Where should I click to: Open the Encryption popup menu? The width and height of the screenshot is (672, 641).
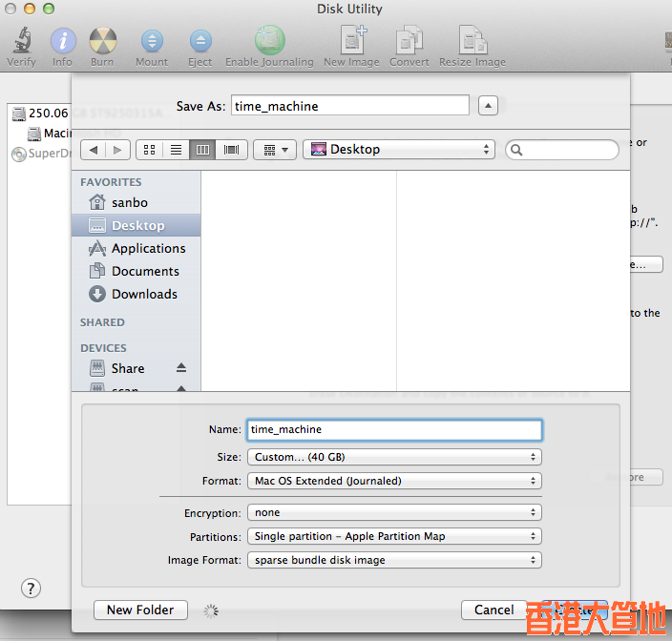coord(394,512)
